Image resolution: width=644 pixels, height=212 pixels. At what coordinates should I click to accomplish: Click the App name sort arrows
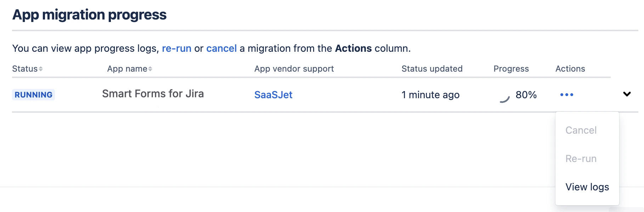[150, 69]
